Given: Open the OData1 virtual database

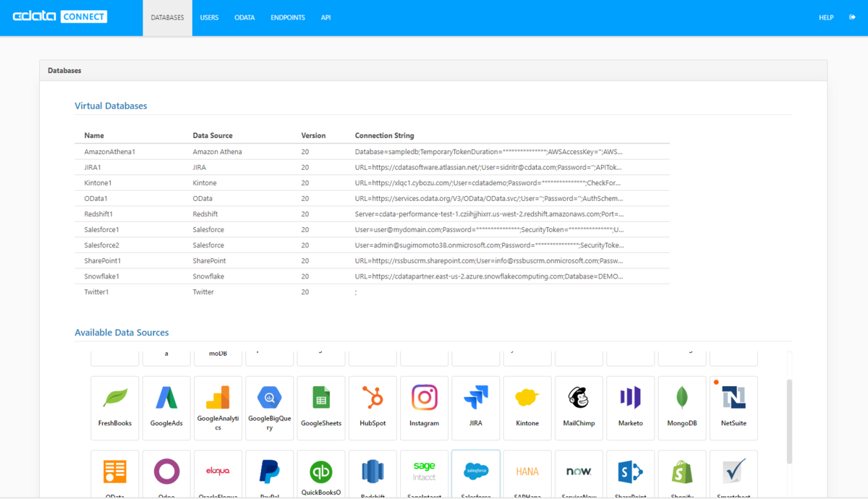Looking at the screenshot, I should click(372, 198).
